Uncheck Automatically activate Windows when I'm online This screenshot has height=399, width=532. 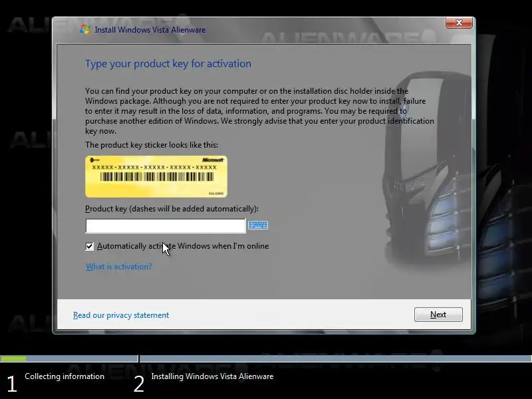(x=89, y=246)
